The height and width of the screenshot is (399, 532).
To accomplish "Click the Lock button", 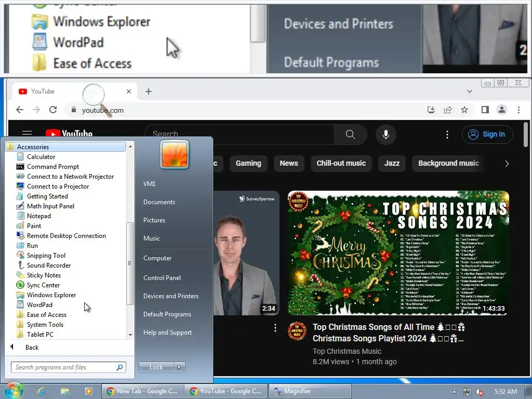I will pyautogui.click(x=156, y=367).
